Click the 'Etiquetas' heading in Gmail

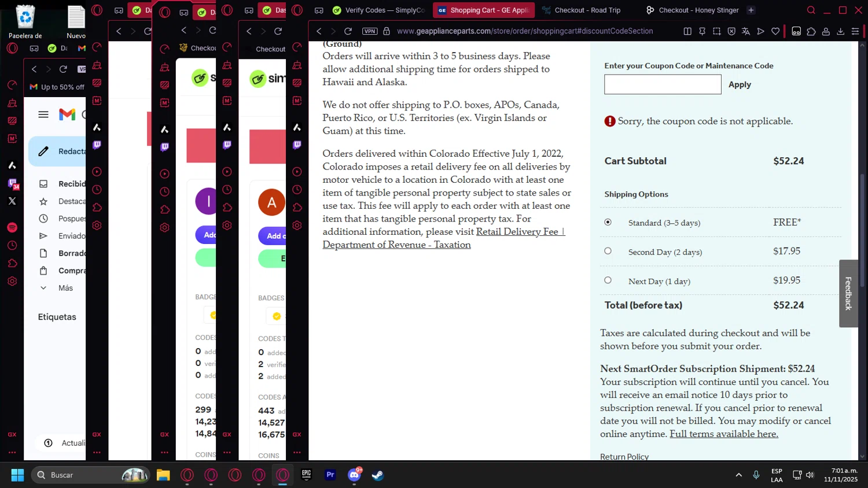57,317
